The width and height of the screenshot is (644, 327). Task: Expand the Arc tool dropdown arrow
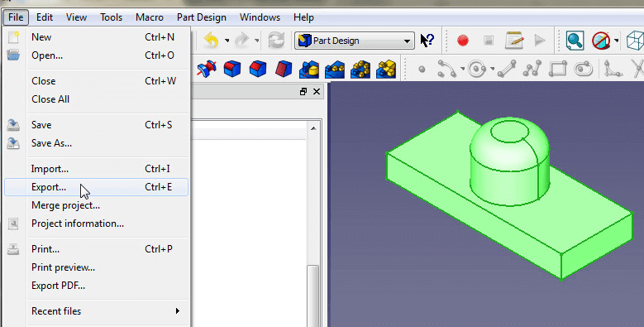coord(462,69)
